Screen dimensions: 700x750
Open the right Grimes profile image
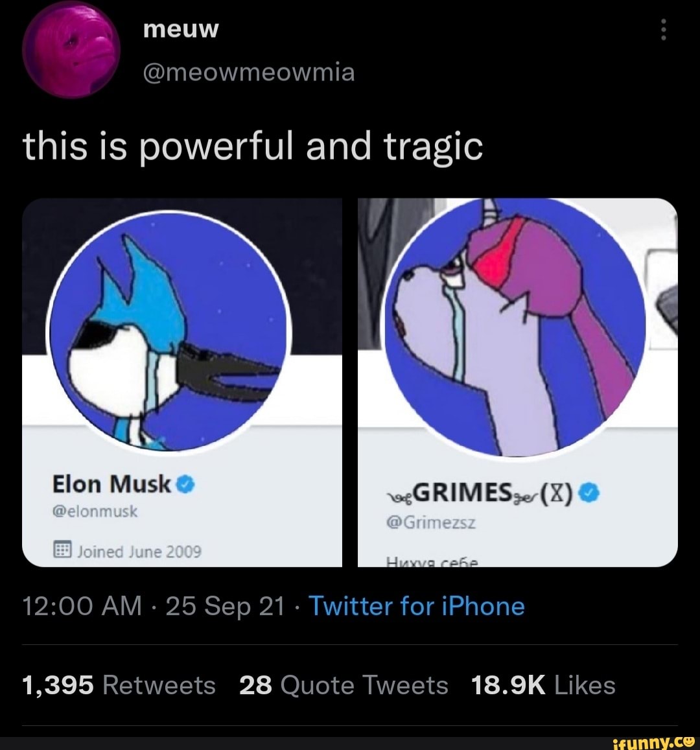(x=517, y=382)
